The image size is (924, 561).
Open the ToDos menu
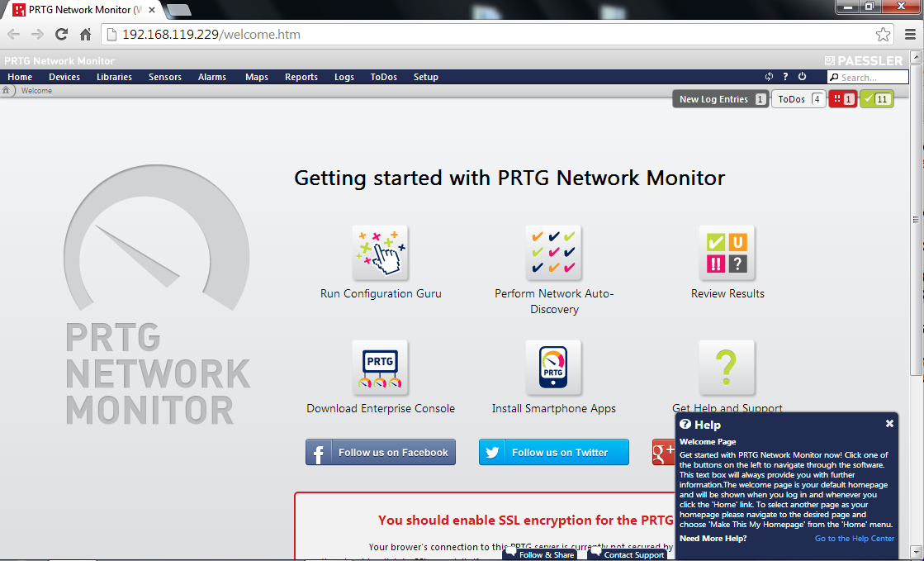pos(384,77)
